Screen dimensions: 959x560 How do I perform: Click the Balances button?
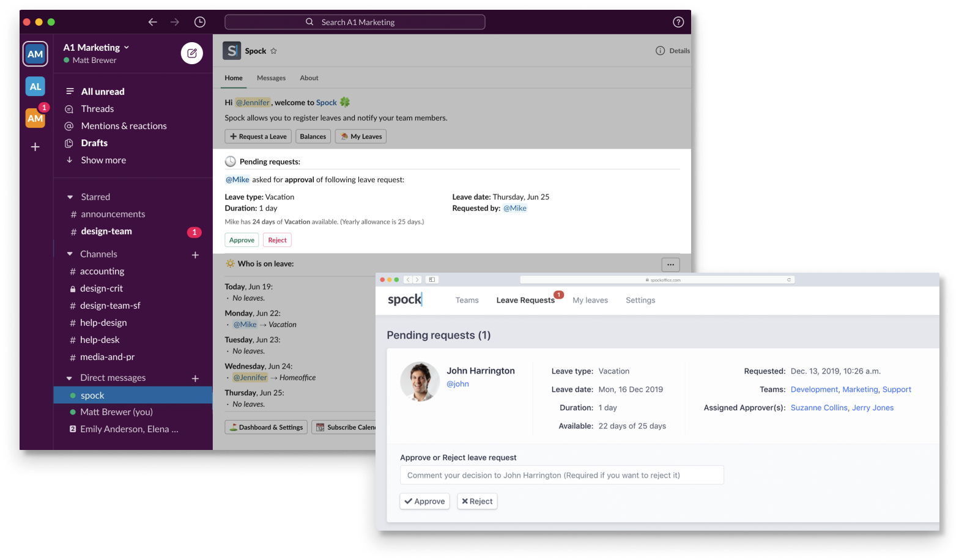pos(313,136)
